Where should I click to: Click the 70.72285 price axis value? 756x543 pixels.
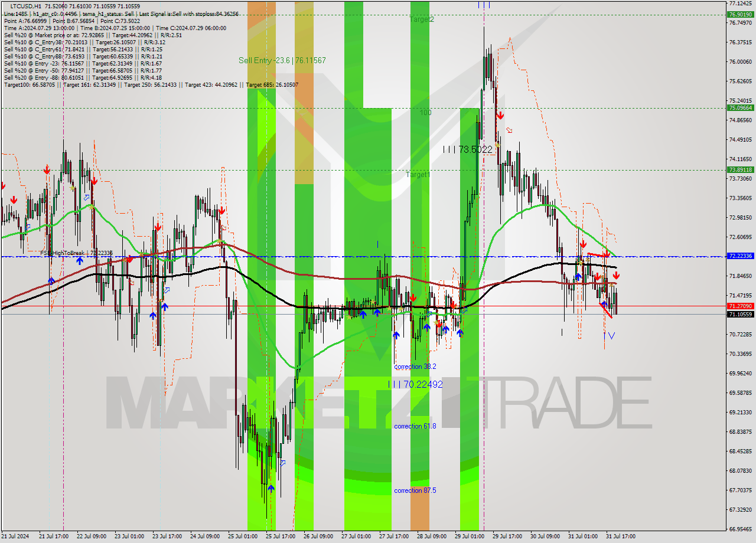741,335
